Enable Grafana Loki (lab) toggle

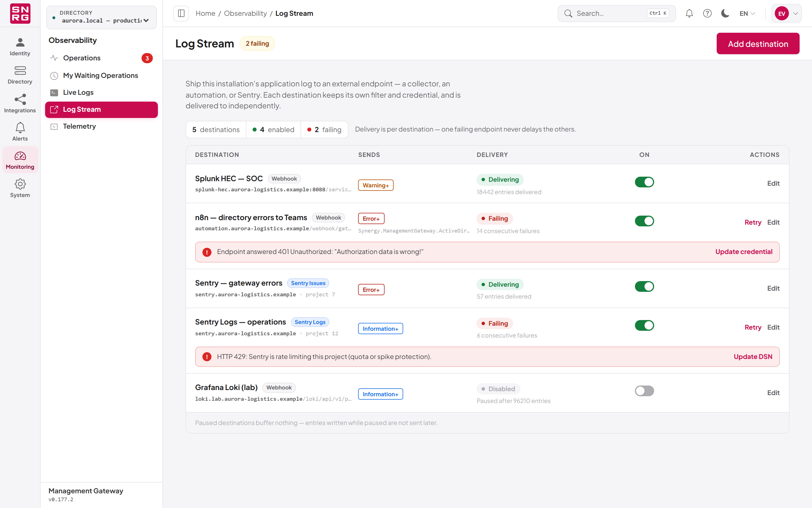(x=644, y=391)
